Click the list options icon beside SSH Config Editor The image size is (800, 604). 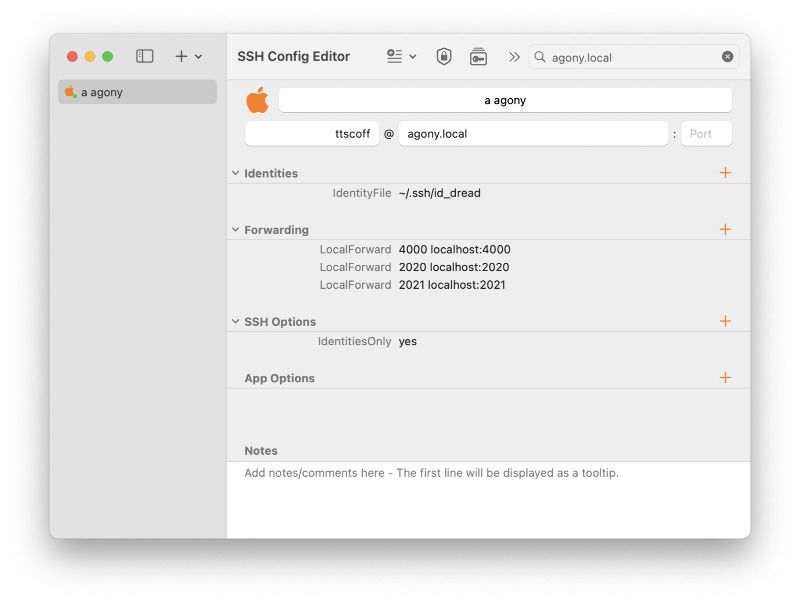click(x=396, y=57)
